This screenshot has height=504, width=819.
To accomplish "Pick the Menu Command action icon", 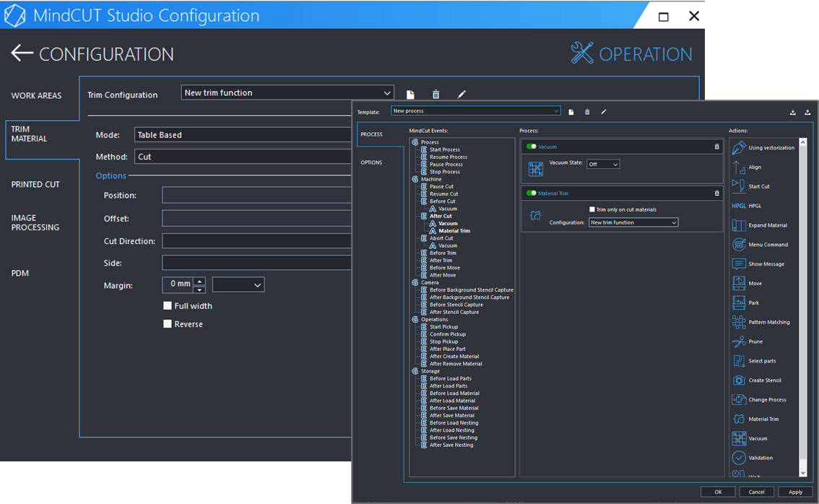I will pos(739,245).
